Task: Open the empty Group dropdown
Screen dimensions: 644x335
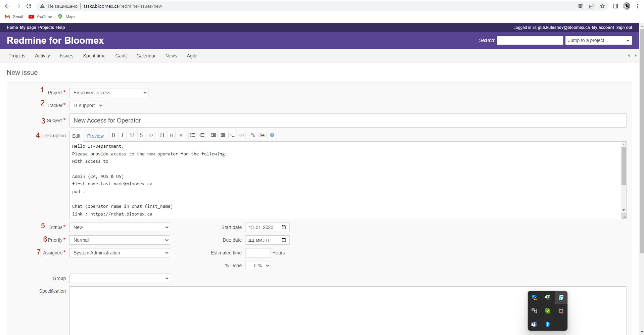Action: click(120, 278)
